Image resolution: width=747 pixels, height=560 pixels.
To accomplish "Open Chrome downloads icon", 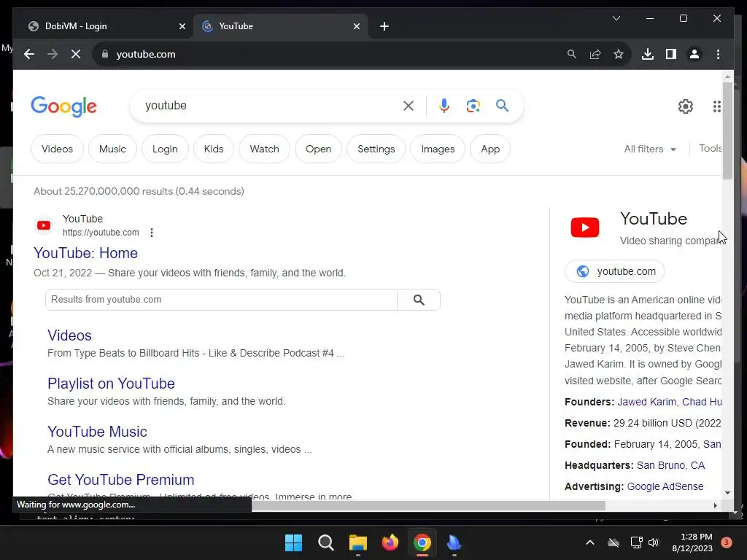I will (648, 54).
